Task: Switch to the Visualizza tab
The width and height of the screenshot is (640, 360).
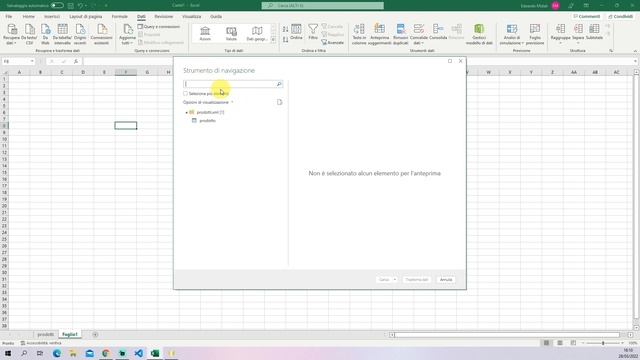Action: pyautogui.click(x=191, y=17)
